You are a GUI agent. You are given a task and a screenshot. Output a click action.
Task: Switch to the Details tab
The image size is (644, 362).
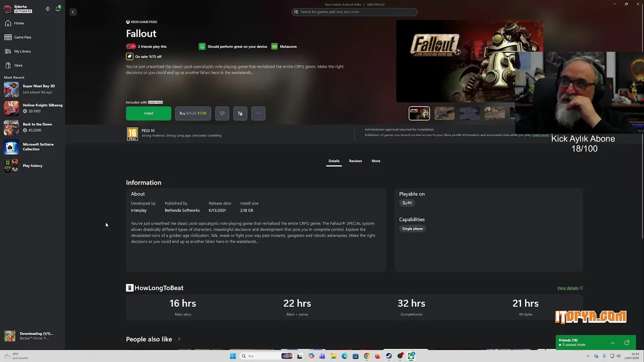(334, 161)
